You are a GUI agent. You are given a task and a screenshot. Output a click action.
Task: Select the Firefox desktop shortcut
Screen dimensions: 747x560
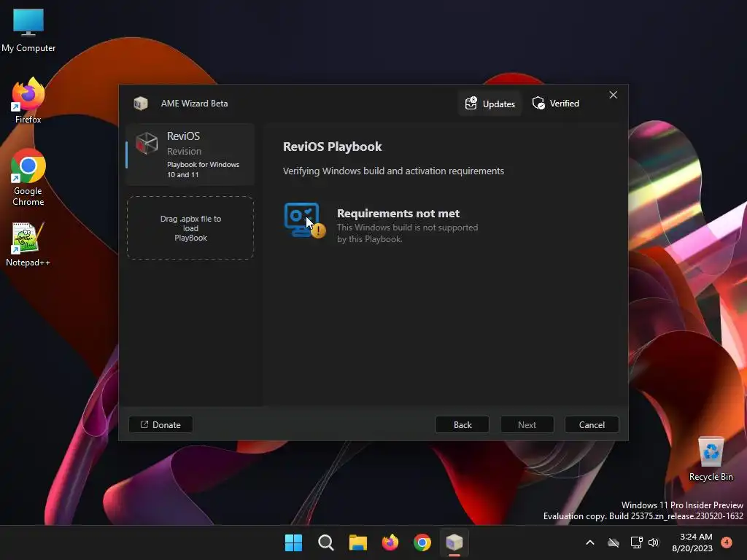tap(28, 101)
